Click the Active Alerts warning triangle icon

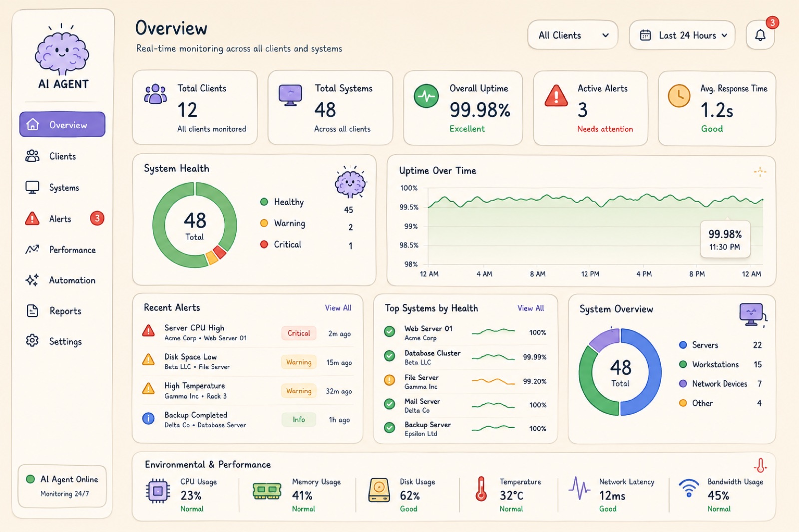(556, 95)
